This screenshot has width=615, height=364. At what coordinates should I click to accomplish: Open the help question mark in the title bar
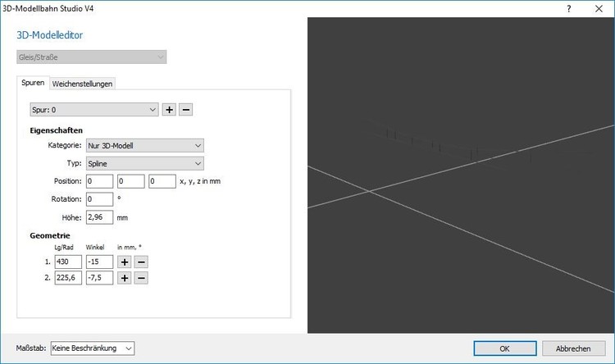pyautogui.click(x=569, y=9)
